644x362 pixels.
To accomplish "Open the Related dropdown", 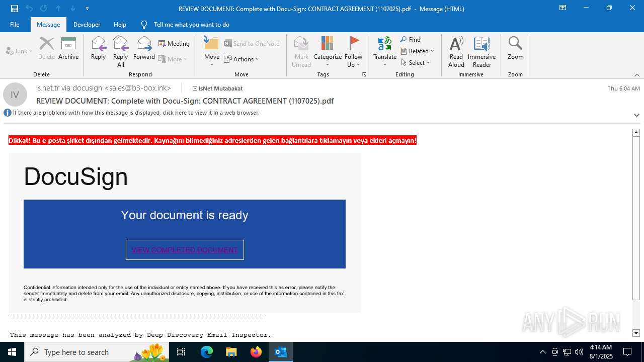I will (417, 51).
